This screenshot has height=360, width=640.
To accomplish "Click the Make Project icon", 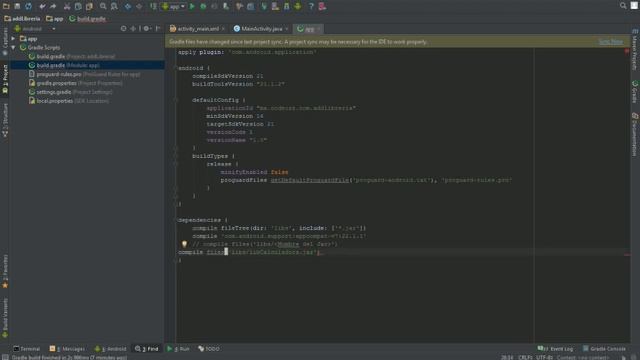I will click(153, 6).
